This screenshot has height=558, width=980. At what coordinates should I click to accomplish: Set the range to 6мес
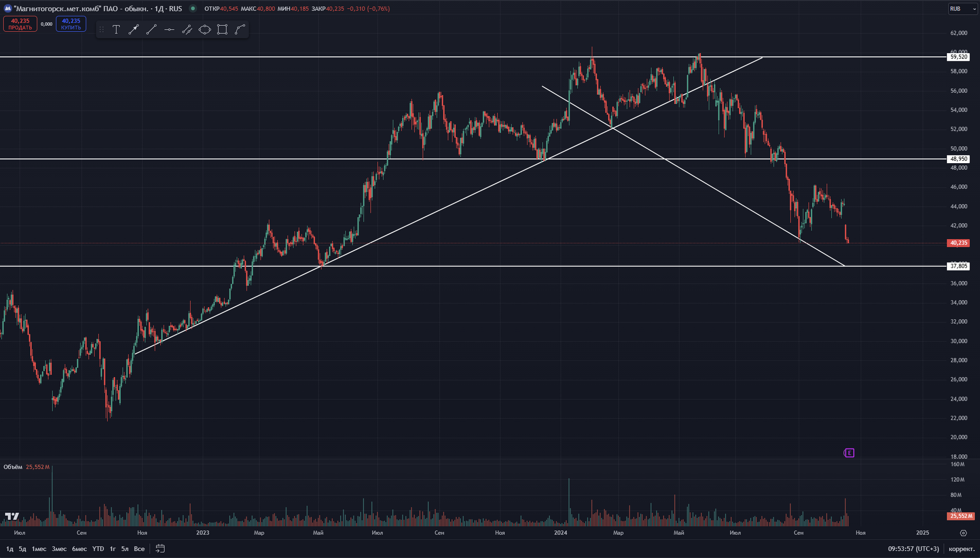click(79, 548)
